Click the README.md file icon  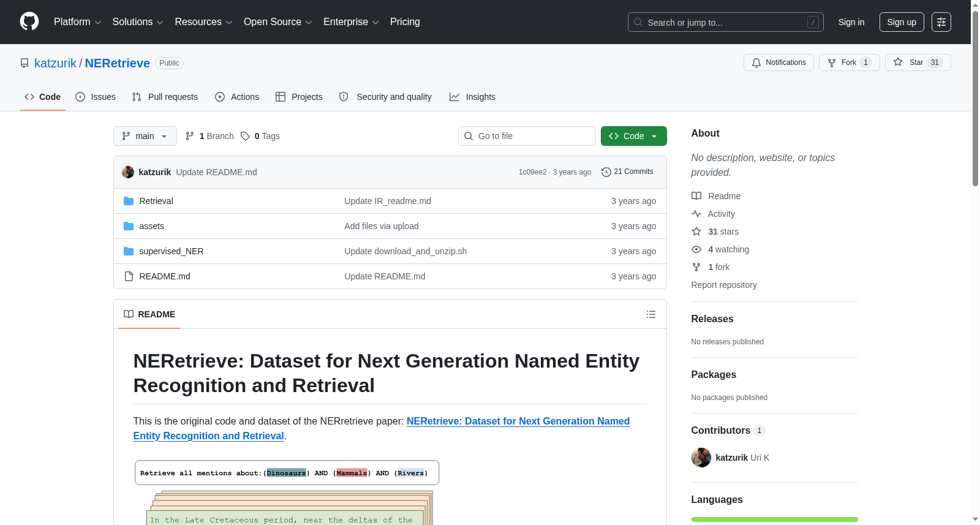[x=129, y=276]
